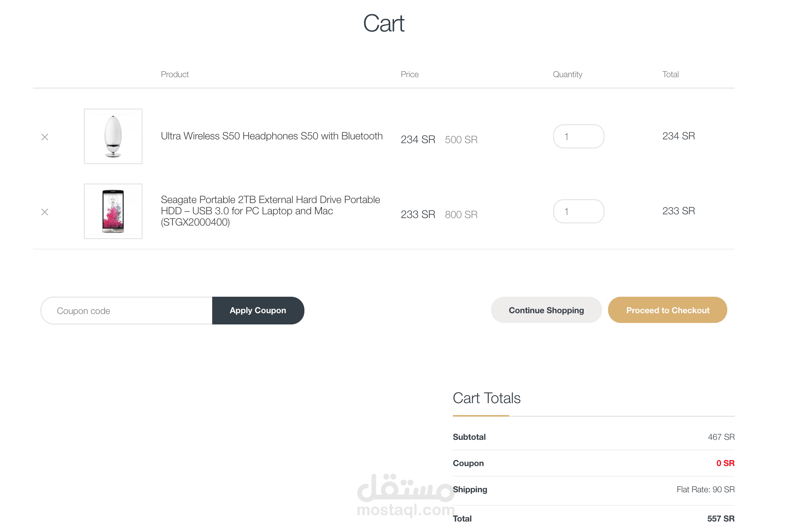Click the Price column header

409,74
